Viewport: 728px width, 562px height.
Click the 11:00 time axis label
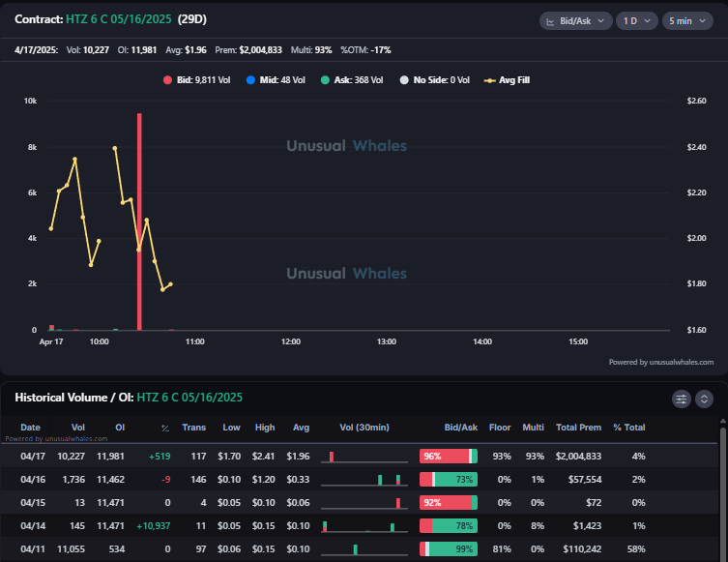[x=195, y=341]
